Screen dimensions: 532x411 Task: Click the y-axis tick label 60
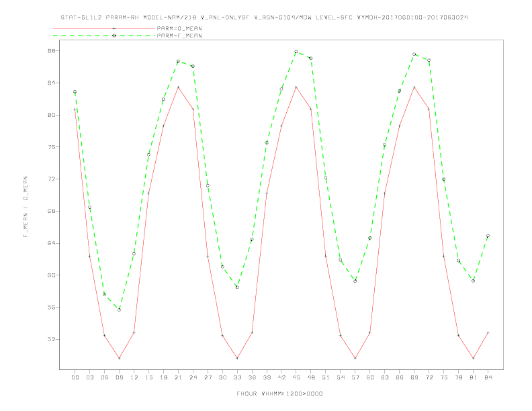click(51, 275)
